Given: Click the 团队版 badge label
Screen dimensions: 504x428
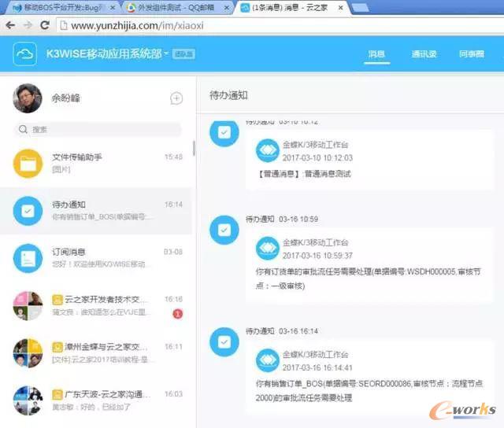Looking at the screenshot, I should [x=183, y=54].
